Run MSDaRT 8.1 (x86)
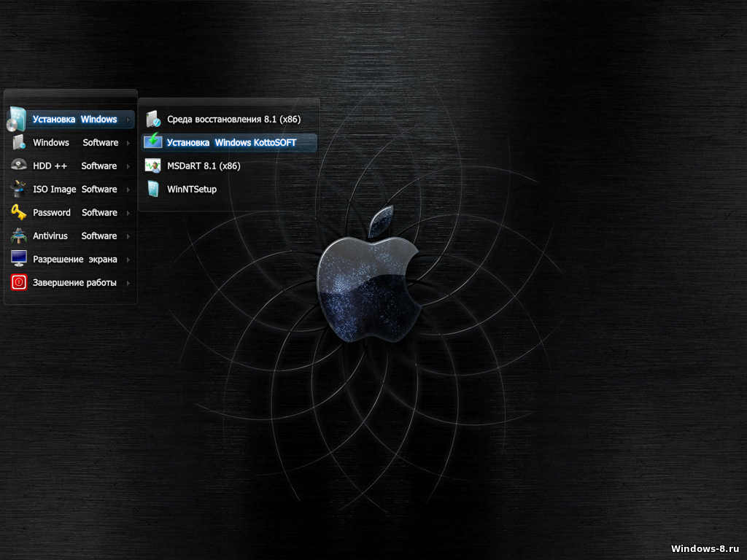The height and width of the screenshot is (560, 747). tap(228, 166)
